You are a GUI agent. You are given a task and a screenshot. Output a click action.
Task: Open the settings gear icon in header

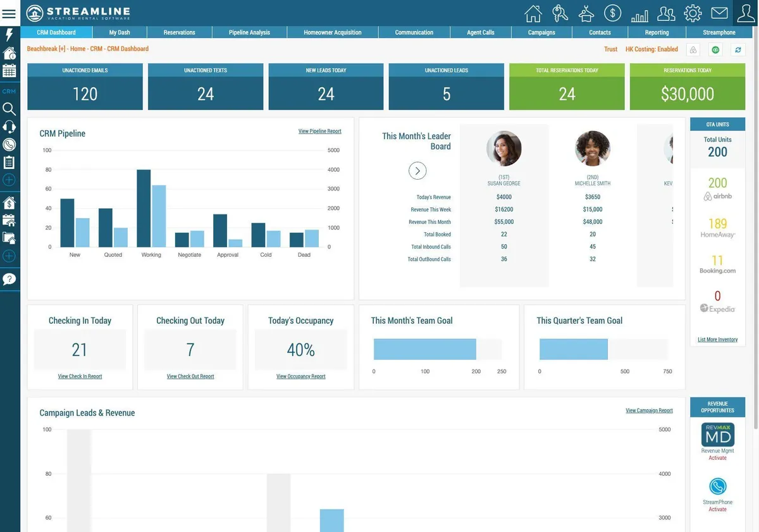click(693, 13)
